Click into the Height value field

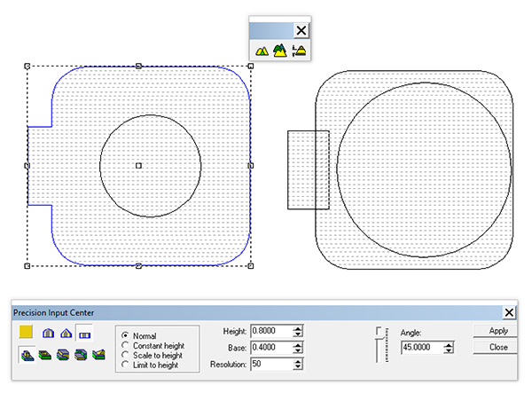pyautogui.click(x=271, y=331)
